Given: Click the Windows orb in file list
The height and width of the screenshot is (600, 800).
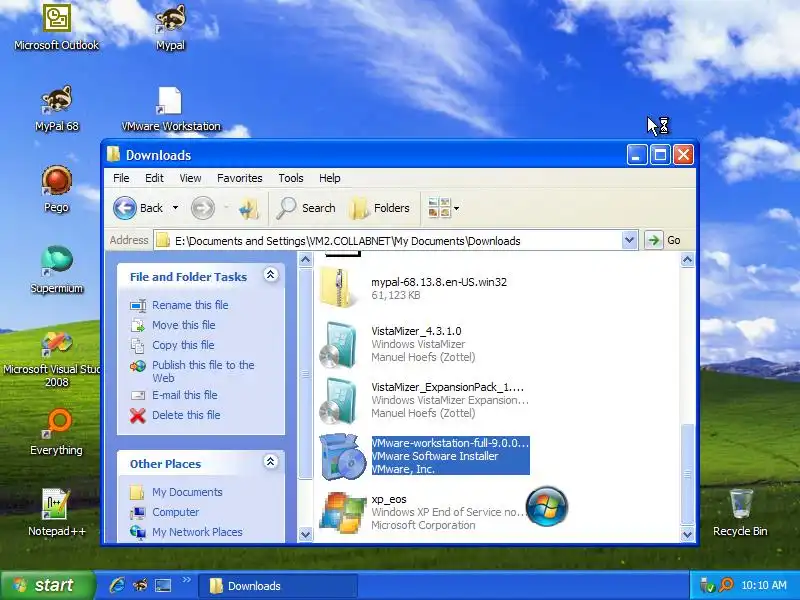Looking at the screenshot, I should coord(546,507).
